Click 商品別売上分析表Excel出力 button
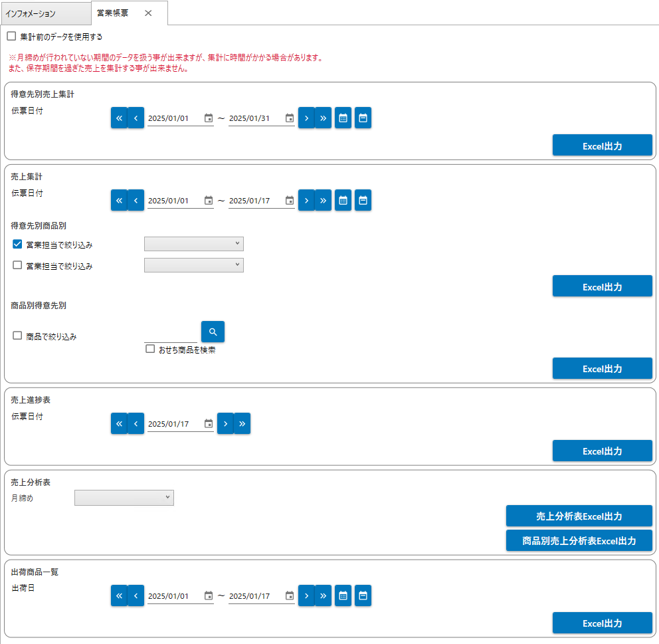659x644 pixels. coord(579,540)
